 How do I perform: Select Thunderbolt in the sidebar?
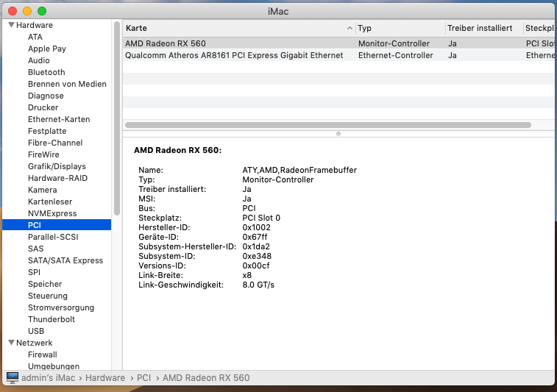click(52, 319)
